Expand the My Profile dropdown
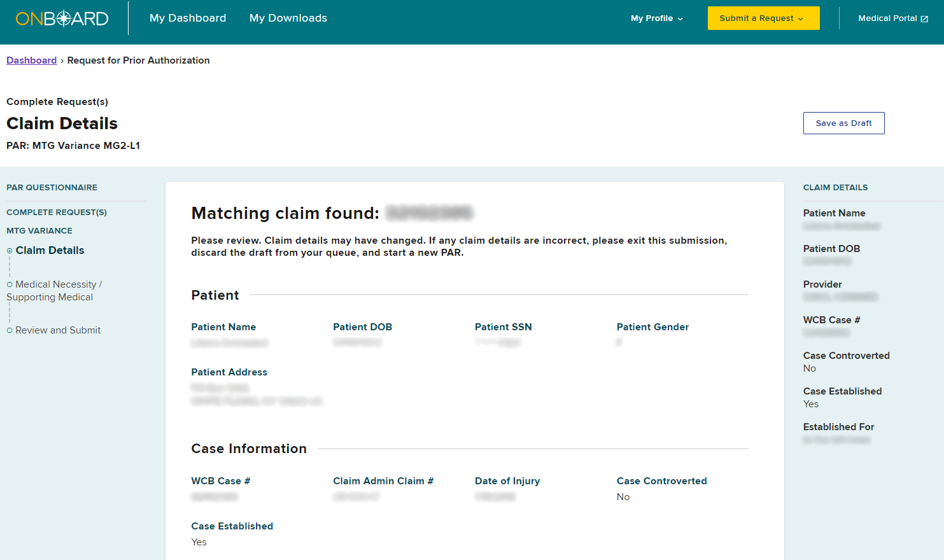This screenshot has height=560, width=944. (x=656, y=18)
